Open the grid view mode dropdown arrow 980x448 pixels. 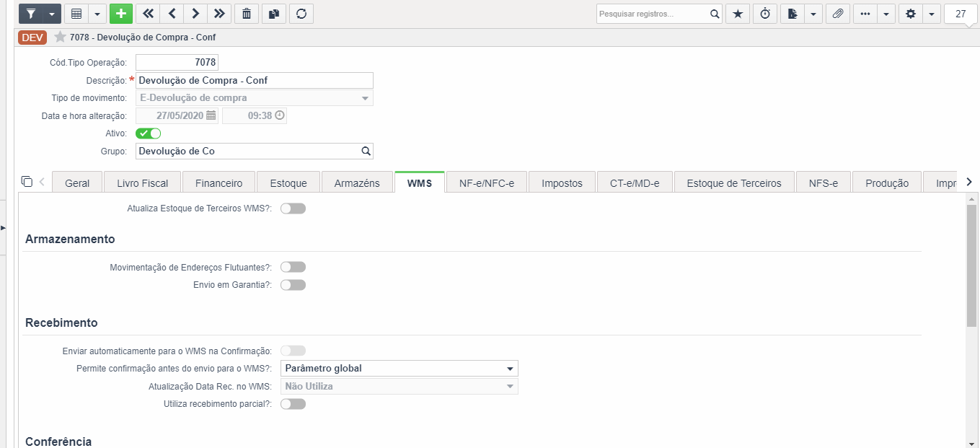pos(97,14)
